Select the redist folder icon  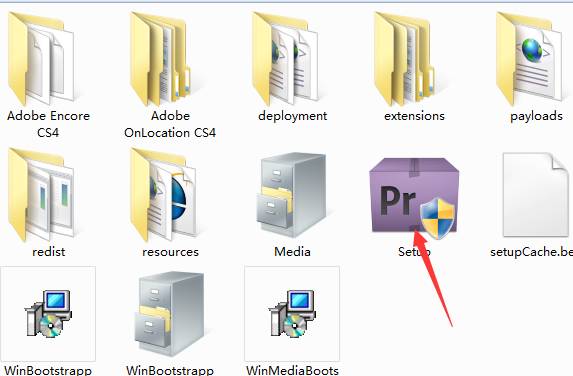point(41,194)
